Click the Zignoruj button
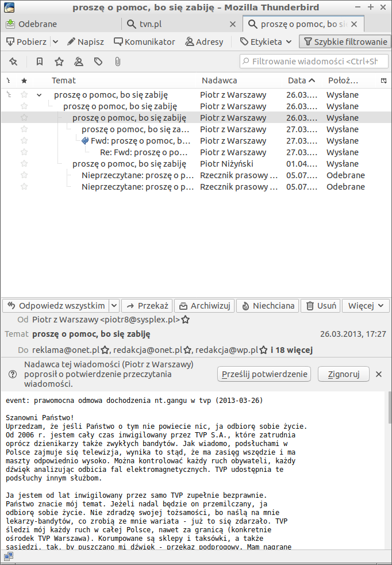Viewport: 392px width, 565px height. pos(344,374)
